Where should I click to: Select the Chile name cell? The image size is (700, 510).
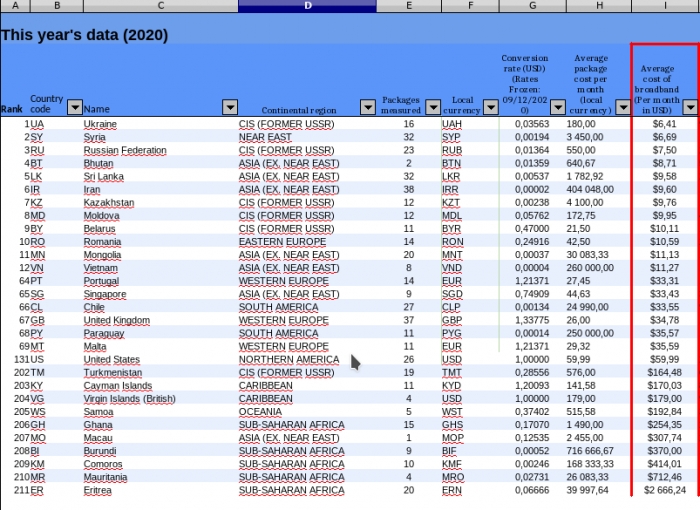pyautogui.click(x=161, y=307)
